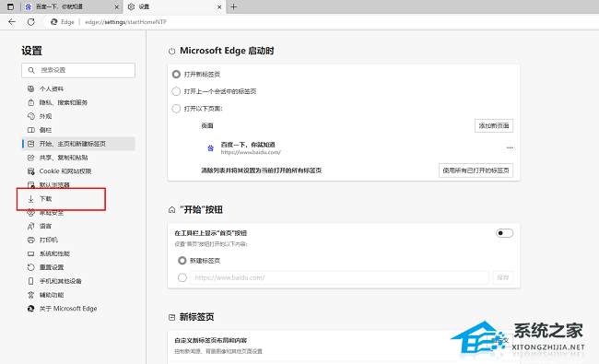Click the lock icon beside 隐私、搜索和服务
Viewport: 599px width, 364px height.
31,102
